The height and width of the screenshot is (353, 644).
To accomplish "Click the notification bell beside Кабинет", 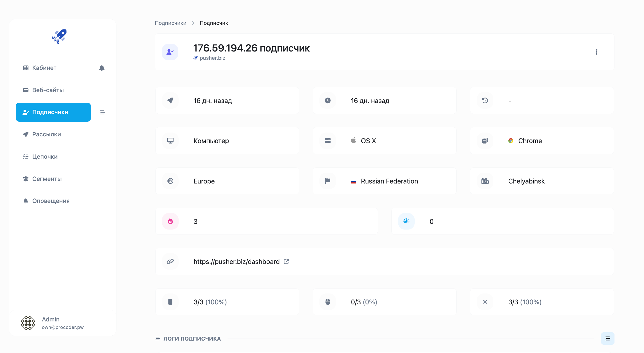I will (102, 68).
